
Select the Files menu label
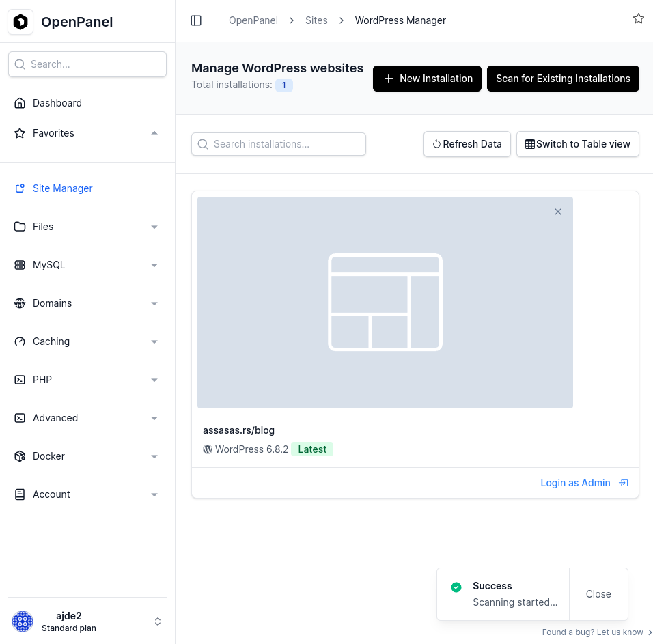(x=43, y=227)
